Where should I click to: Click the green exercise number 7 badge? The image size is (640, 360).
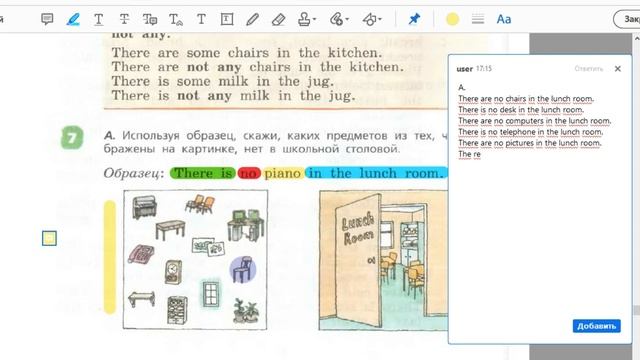click(72, 138)
